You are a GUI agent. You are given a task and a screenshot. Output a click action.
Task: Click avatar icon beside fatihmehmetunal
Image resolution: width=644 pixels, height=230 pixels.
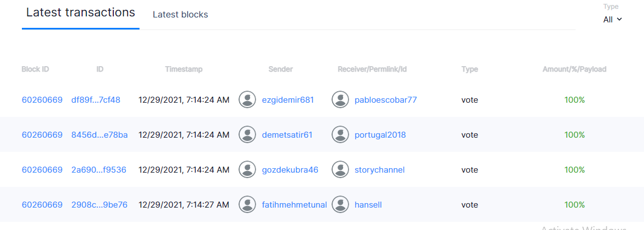[247, 204]
